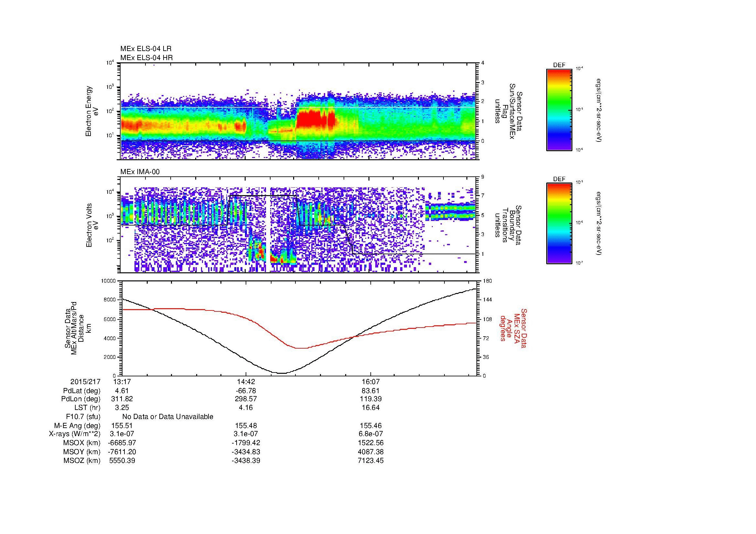Click the time tick label '14:42'
This screenshot has width=756, height=534.
click(246, 382)
